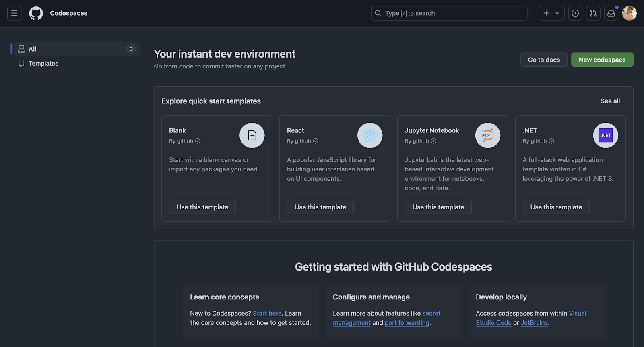The height and width of the screenshot is (347, 644).
Task: Open the JetBrains link
Action: click(534, 322)
